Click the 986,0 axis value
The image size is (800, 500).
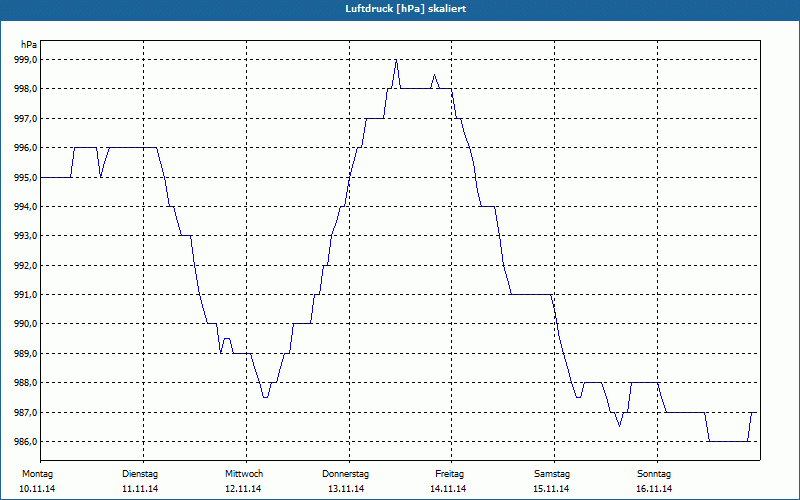26,441
